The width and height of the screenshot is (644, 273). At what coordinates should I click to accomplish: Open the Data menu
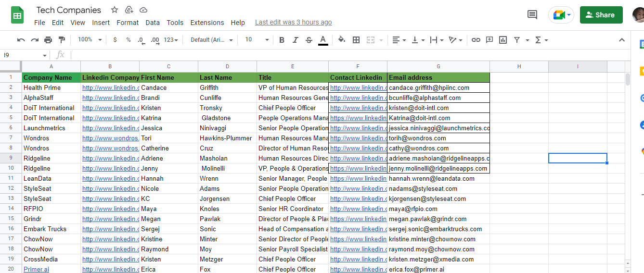(153, 23)
